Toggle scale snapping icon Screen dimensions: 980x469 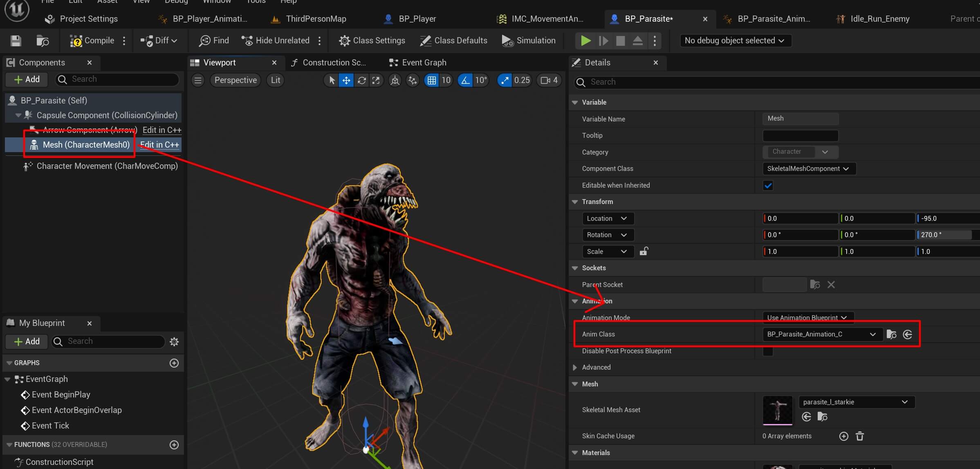point(505,80)
